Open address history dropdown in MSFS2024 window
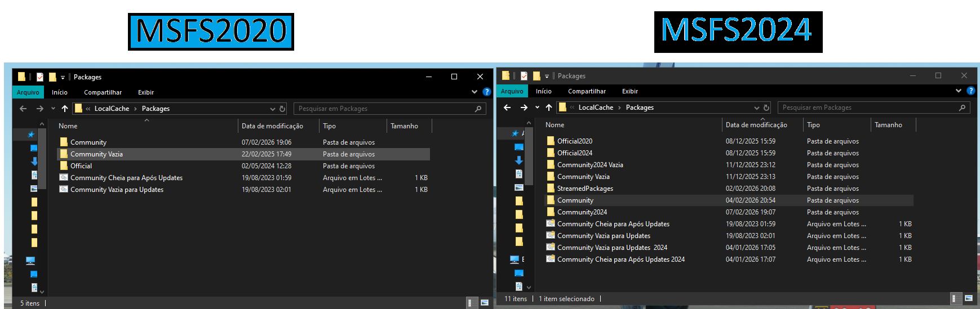The height and width of the screenshot is (309, 980). [x=756, y=108]
